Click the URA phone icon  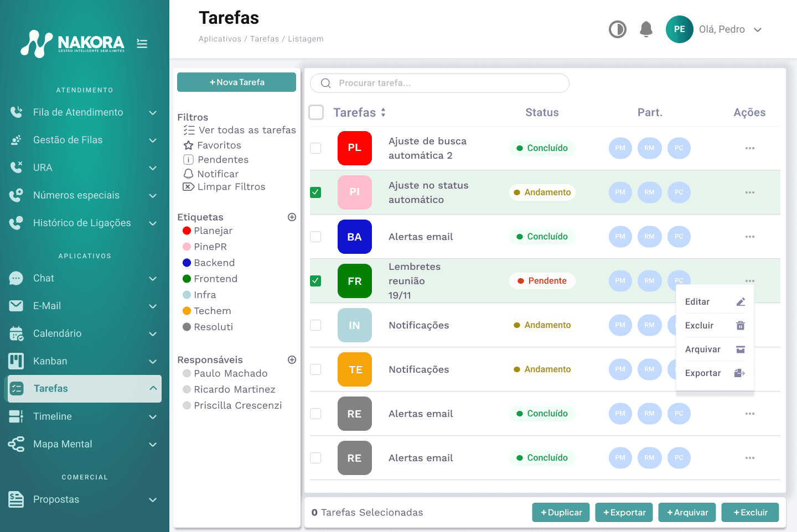16,168
